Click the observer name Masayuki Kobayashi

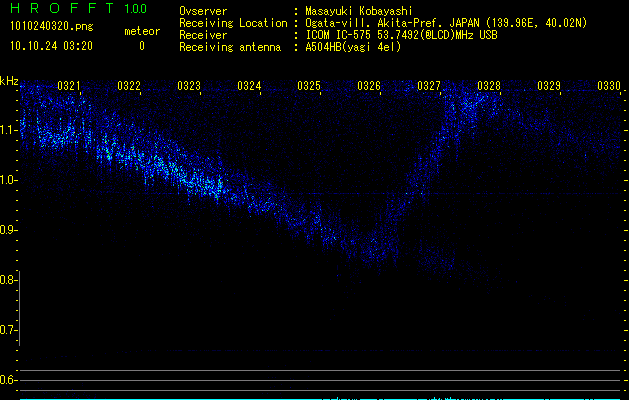359,11
